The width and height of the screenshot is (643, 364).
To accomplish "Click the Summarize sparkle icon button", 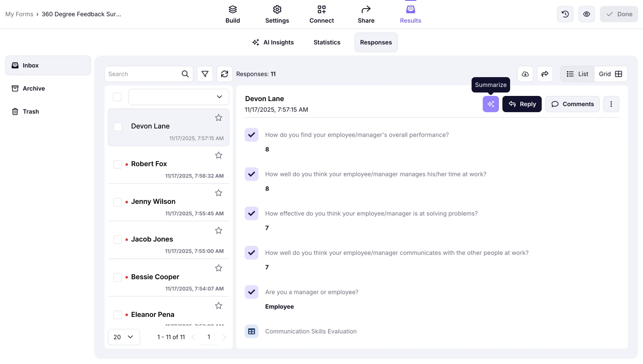I will pyautogui.click(x=490, y=104).
